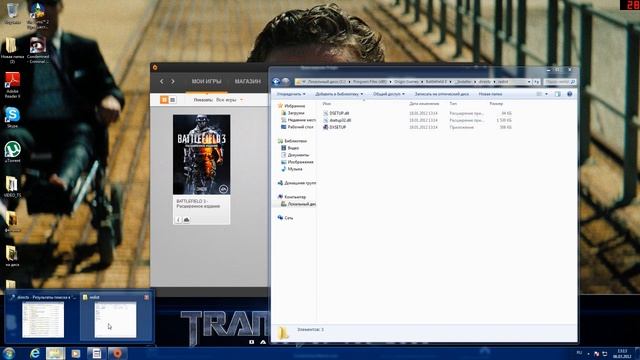
Task: Open the Recycle Bin desktop icon
Action: click(12, 13)
